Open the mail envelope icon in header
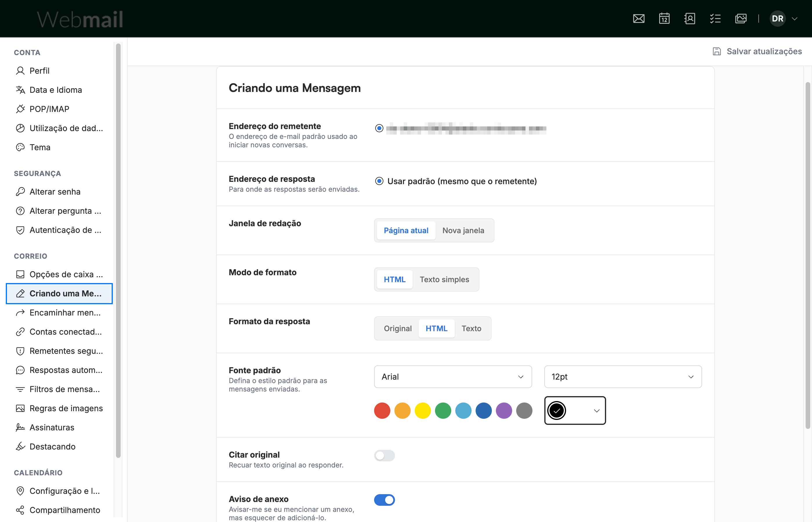Screen dimensions: 812x522 [639, 19]
